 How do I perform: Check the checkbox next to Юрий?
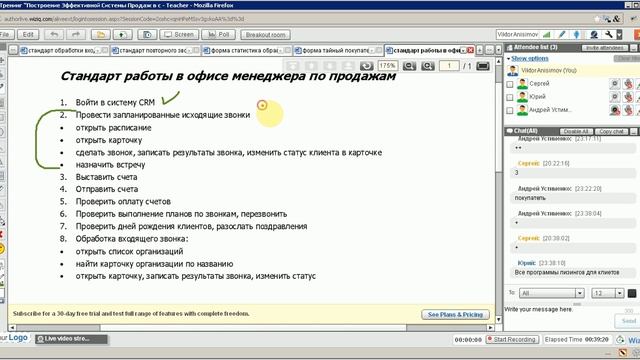click(510, 98)
